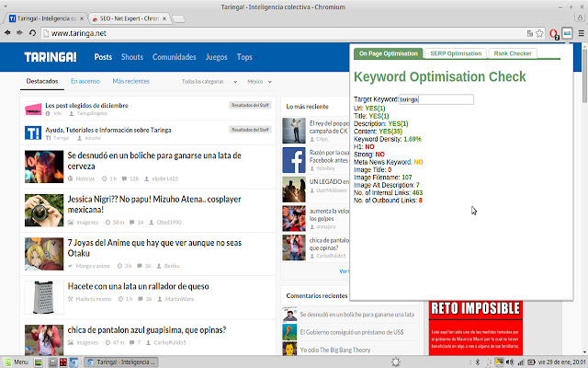588x368 pixels.
Task: Click the green show-desktop taskbar icon
Action: [38, 362]
